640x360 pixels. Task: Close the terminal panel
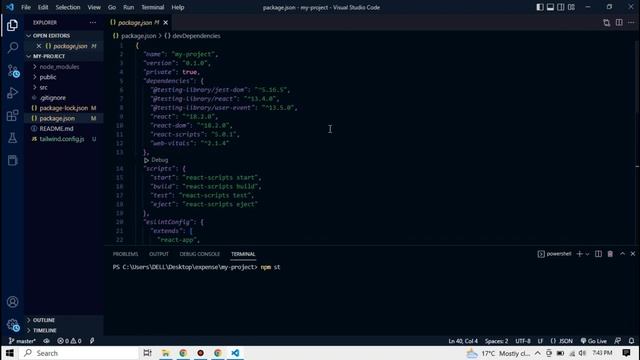633,254
